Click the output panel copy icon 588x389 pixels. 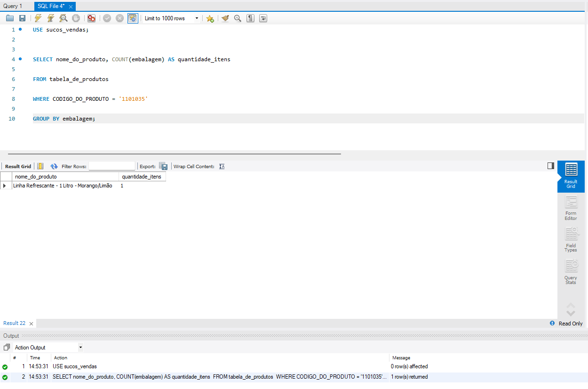point(7,348)
